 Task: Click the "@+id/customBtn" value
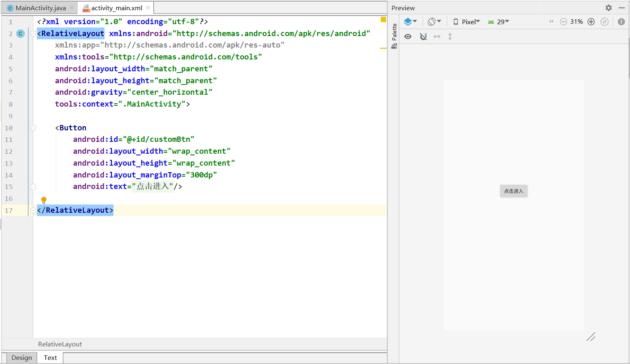[159, 139]
